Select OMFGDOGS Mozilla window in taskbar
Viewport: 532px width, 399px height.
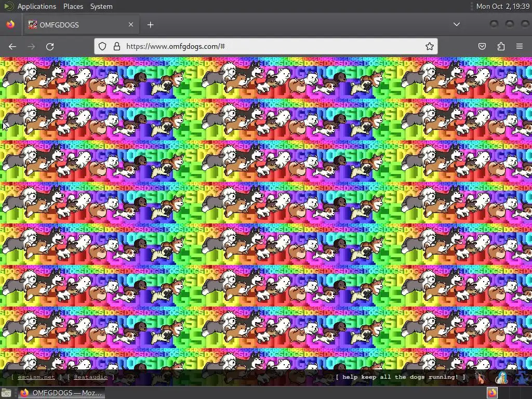point(61,393)
